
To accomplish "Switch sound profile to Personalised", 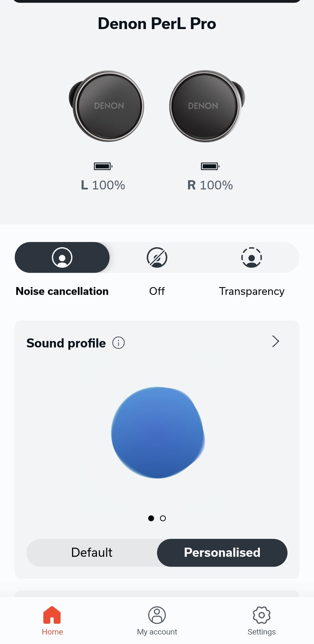I will [222, 553].
